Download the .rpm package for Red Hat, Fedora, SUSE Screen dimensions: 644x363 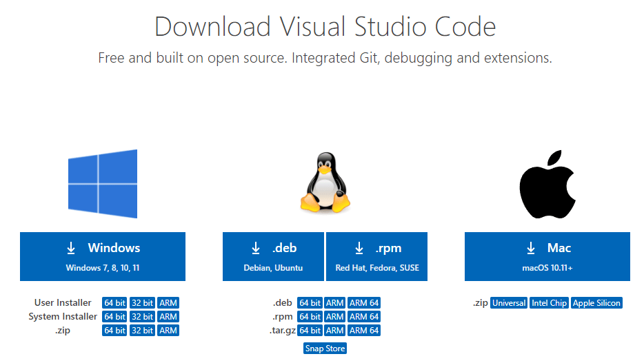[376, 256]
